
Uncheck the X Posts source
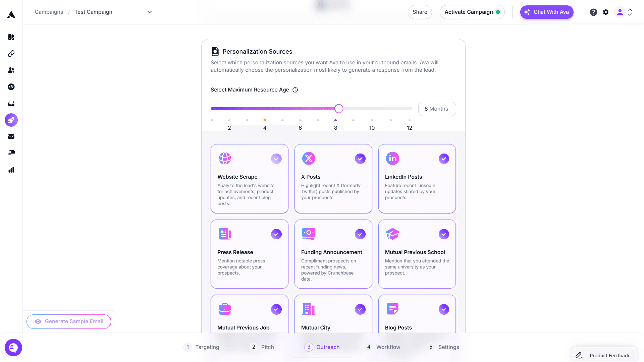(x=360, y=159)
